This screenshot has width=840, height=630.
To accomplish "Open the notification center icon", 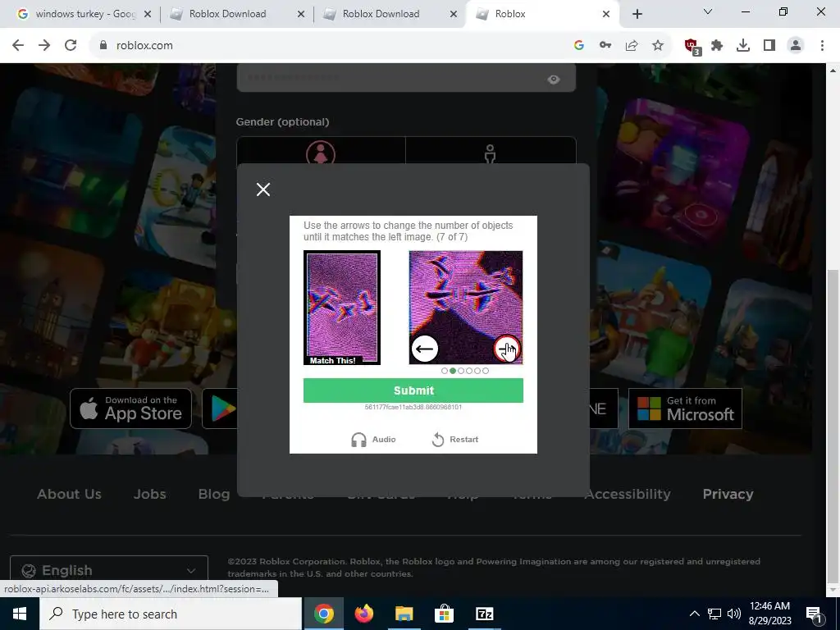I will pyautogui.click(x=814, y=614).
